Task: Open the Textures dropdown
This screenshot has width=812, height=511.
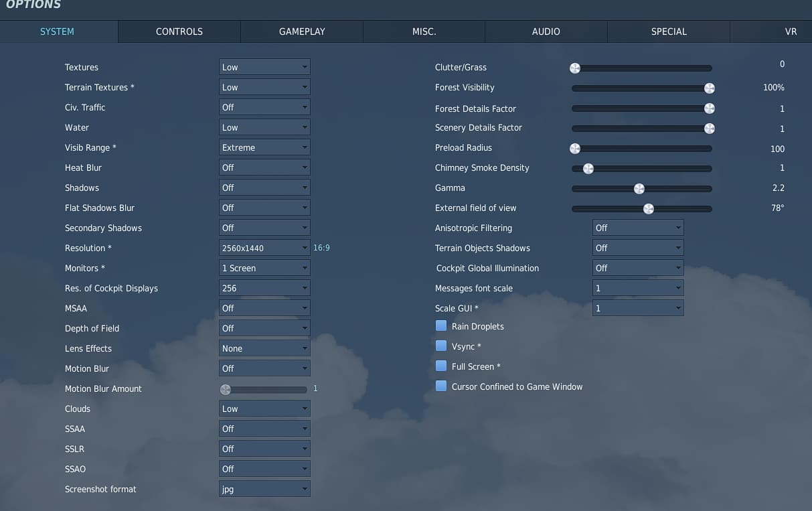Action: [x=264, y=67]
